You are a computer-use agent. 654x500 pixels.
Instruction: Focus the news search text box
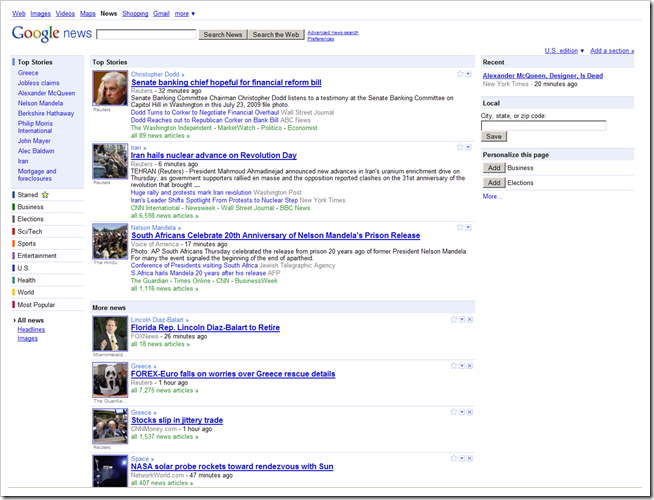pyautogui.click(x=146, y=35)
